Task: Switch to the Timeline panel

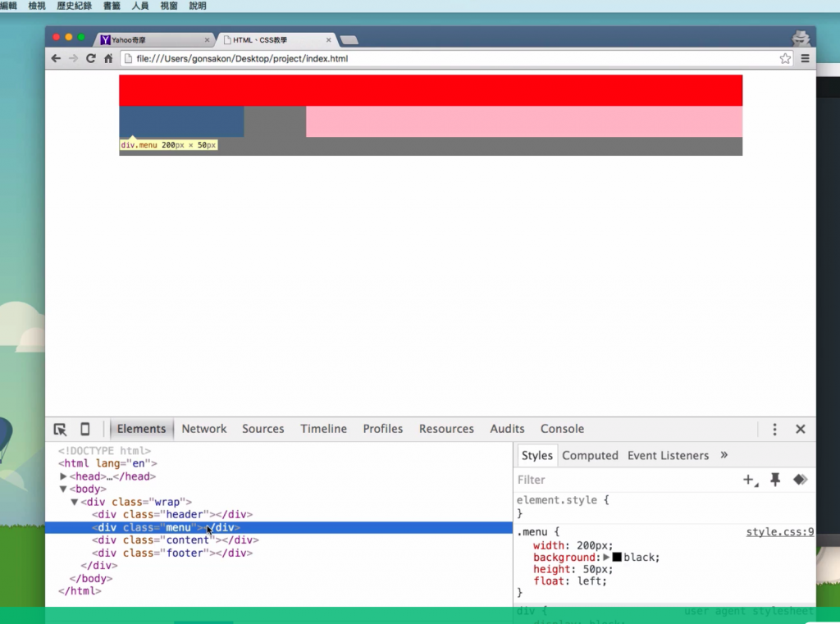Action: tap(323, 429)
